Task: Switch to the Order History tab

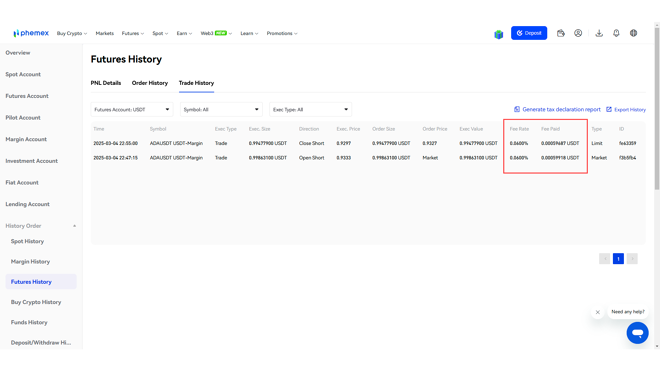Action: 149,83
